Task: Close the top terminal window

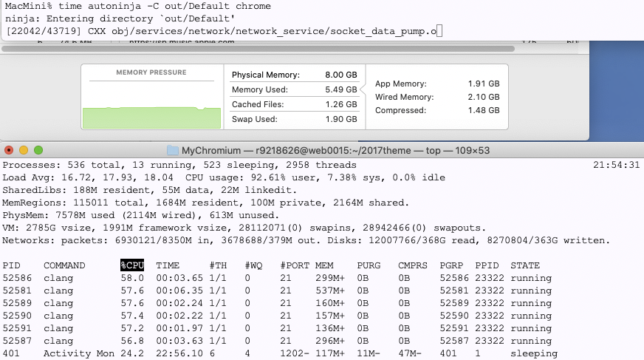Action: coord(10,149)
